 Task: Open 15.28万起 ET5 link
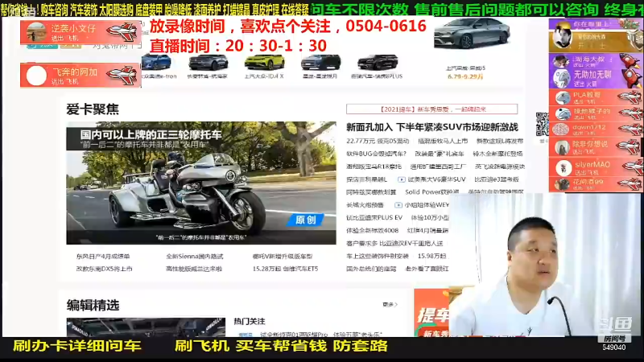(x=285, y=269)
